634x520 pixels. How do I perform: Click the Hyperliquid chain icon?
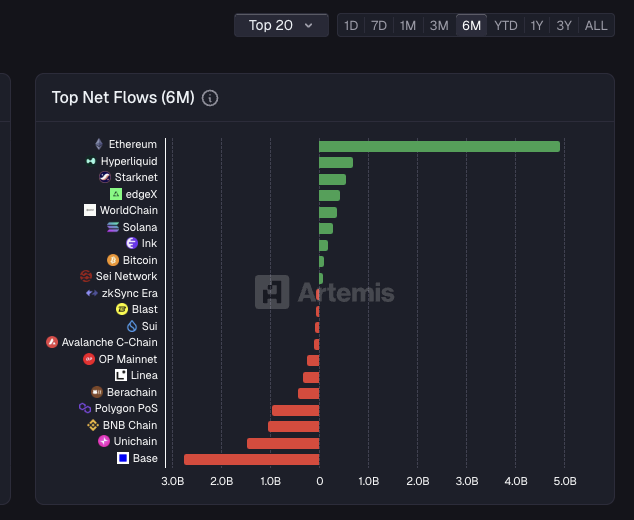pos(91,161)
